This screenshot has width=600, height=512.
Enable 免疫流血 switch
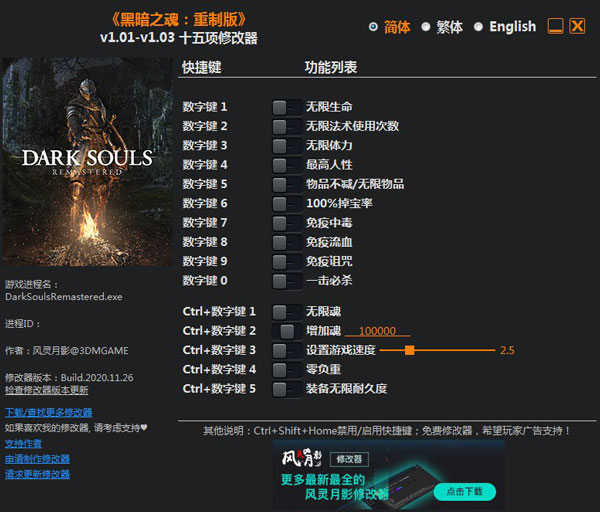point(287,243)
